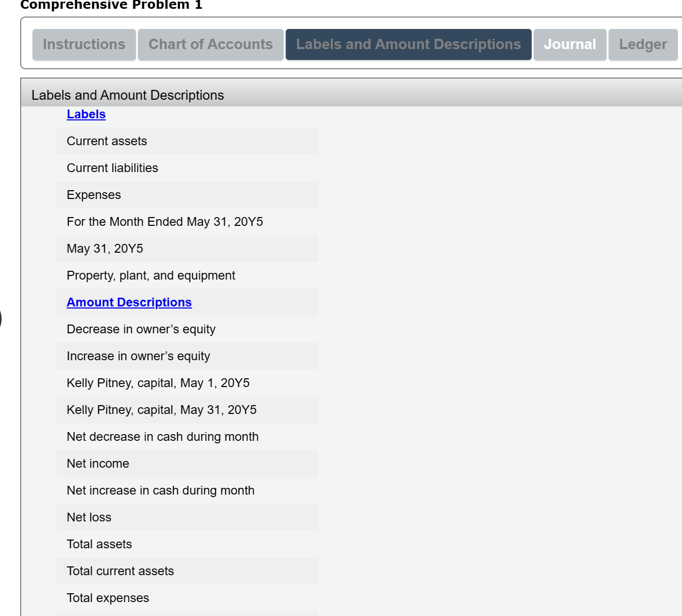Click Property, plant, and equipment
The image size is (682, 616).
pyautogui.click(x=150, y=275)
